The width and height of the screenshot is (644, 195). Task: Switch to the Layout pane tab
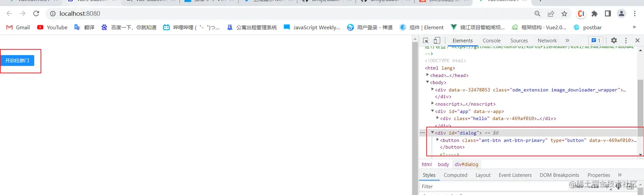click(483, 175)
